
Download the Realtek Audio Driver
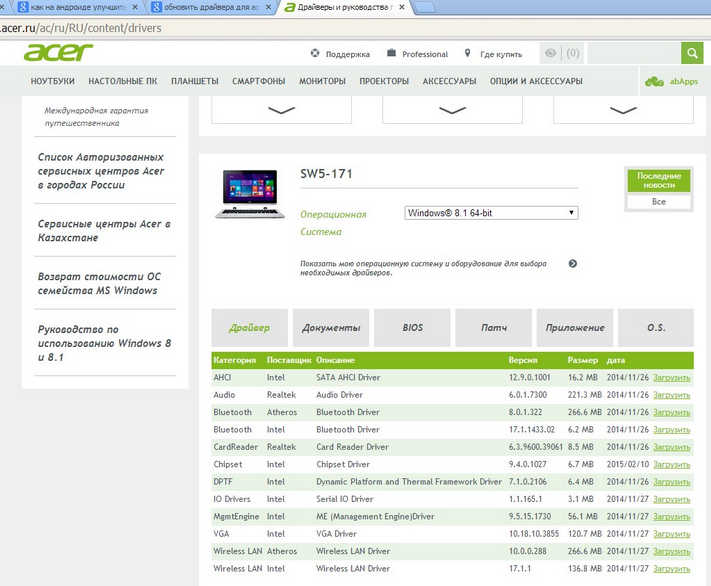coord(672,395)
